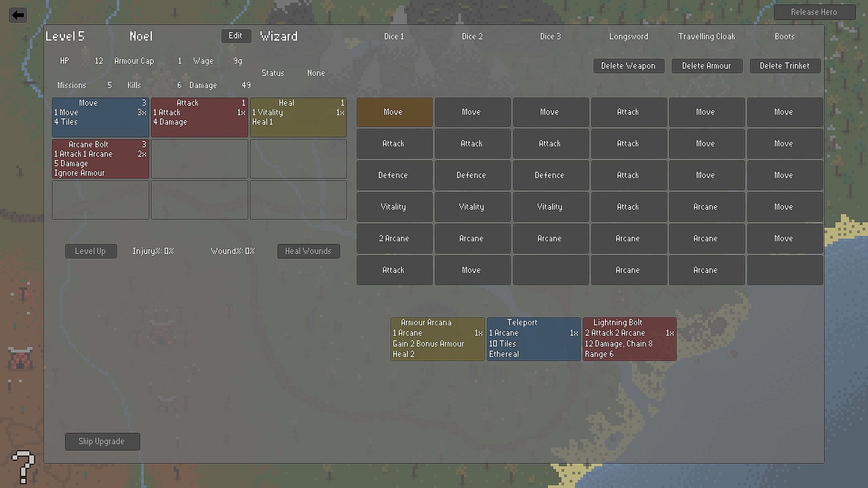The height and width of the screenshot is (488, 868).
Task: Click the Delete Trinket button
Action: (x=785, y=66)
